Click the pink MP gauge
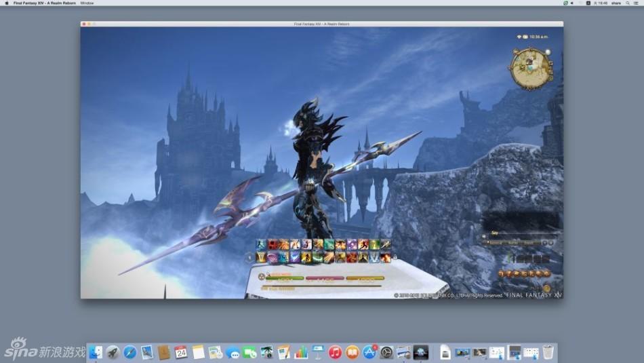 (325, 278)
